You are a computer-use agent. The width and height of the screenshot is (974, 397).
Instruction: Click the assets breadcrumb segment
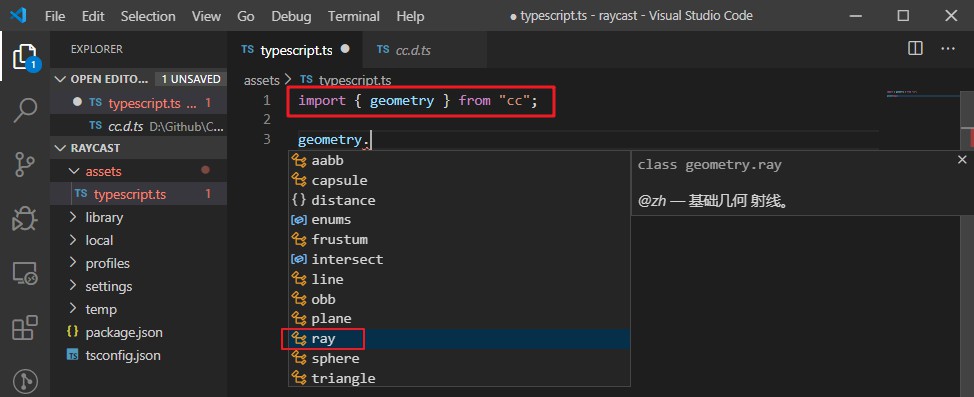262,81
